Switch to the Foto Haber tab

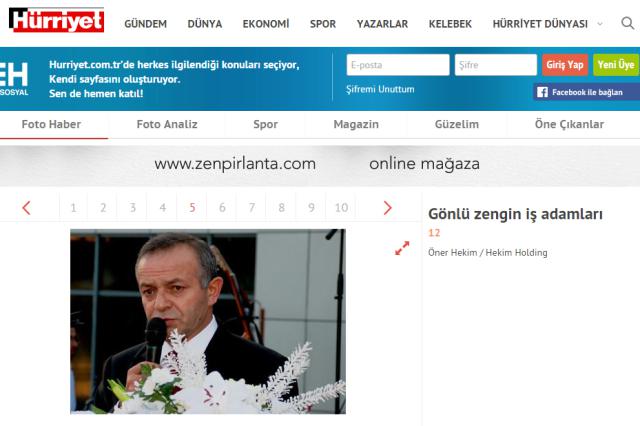pyautogui.click(x=51, y=124)
